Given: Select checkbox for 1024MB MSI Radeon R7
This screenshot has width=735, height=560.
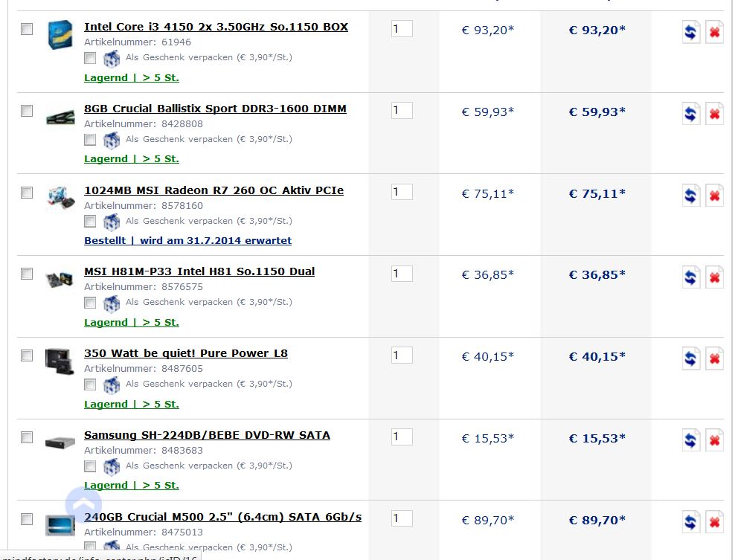Looking at the screenshot, I should [27, 193].
